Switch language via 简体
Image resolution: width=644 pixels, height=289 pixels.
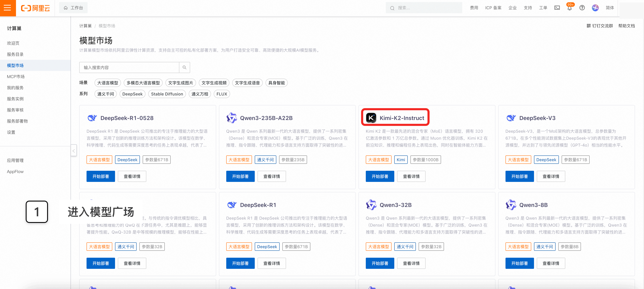click(x=610, y=8)
